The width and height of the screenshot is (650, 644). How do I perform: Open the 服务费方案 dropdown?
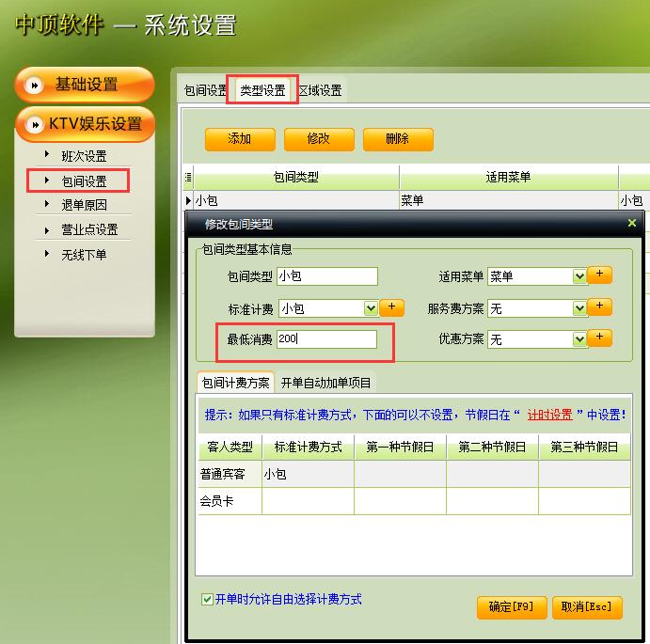[579, 308]
